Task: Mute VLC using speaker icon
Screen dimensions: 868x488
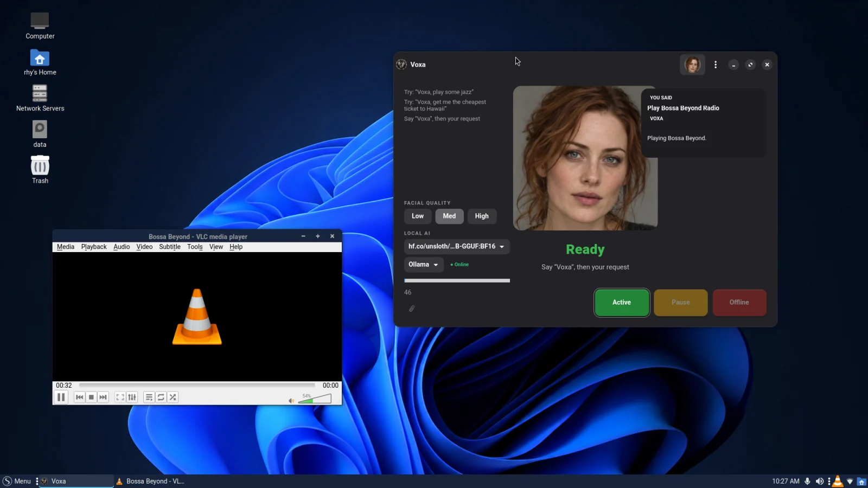Action: pos(291,401)
